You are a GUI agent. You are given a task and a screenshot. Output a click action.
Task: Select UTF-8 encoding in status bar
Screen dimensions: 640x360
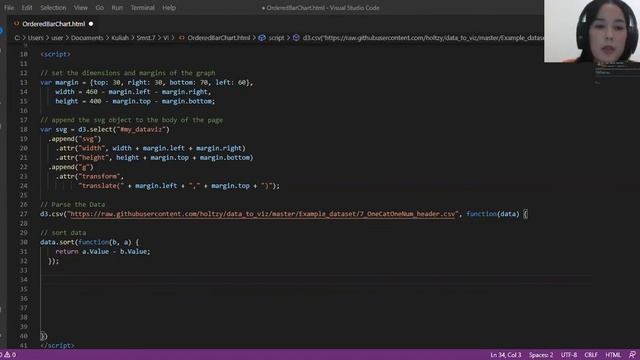click(569, 355)
